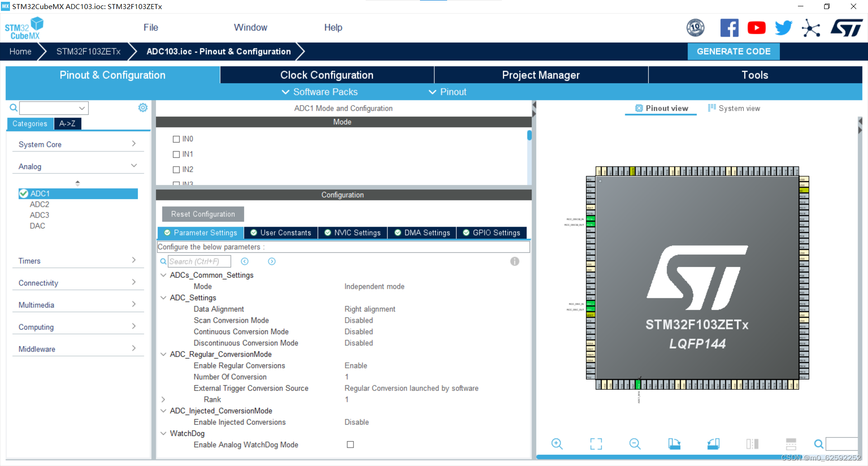This screenshot has width=868, height=466.
Task: Go to Home breadcrumb
Action: pyautogui.click(x=20, y=52)
